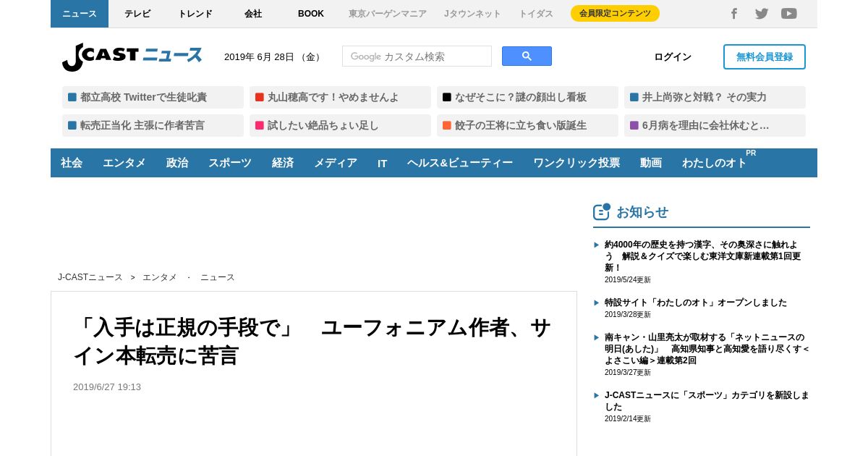Open エンタメ category in blue navbar
868x456 pixels.
pos(124,163)
